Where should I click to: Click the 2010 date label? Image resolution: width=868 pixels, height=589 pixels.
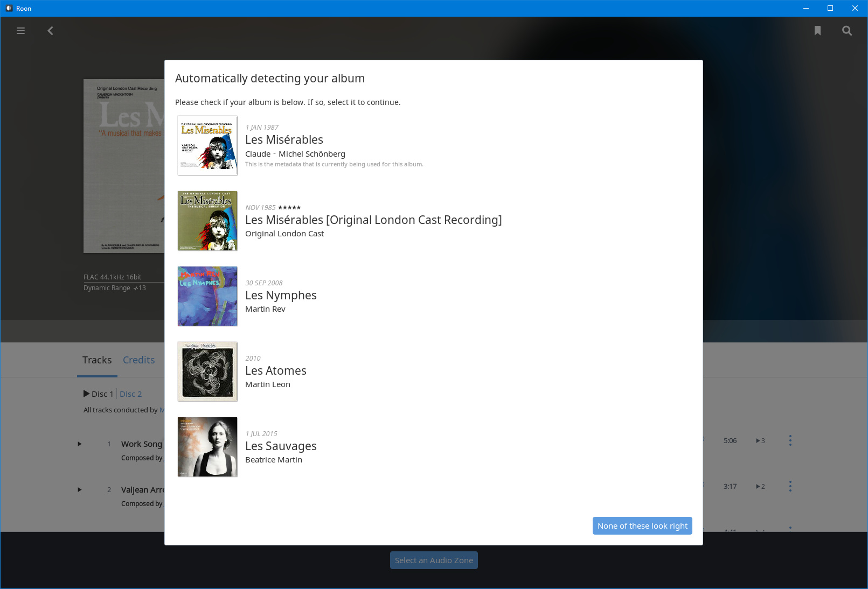coord(253,359)
